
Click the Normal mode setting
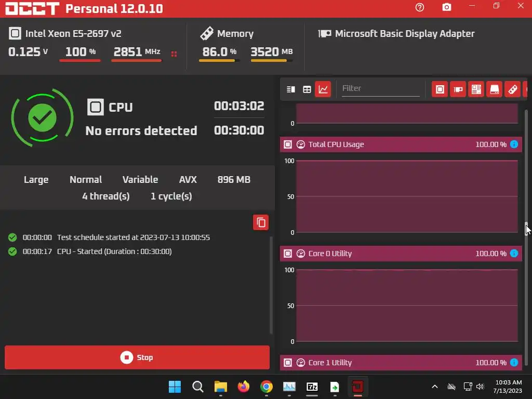(x=86, y=179)
